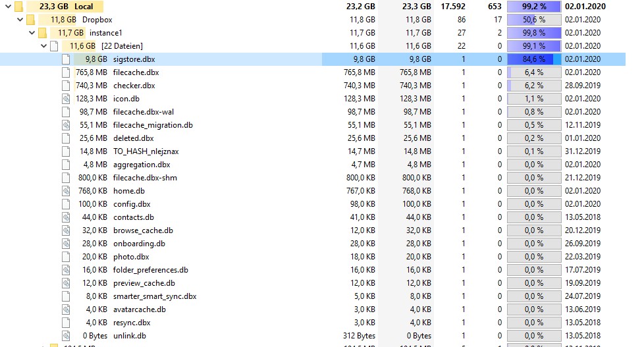This screenshot has height=347, width=644.
Task: Click the 50,6 % bar for Dropbox
Action: point(534,20)
